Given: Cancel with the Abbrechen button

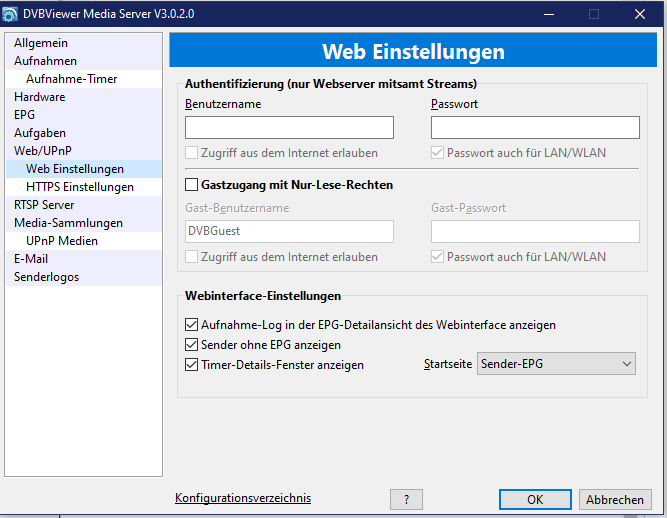Looking at the screenshot, I should 615,499.
